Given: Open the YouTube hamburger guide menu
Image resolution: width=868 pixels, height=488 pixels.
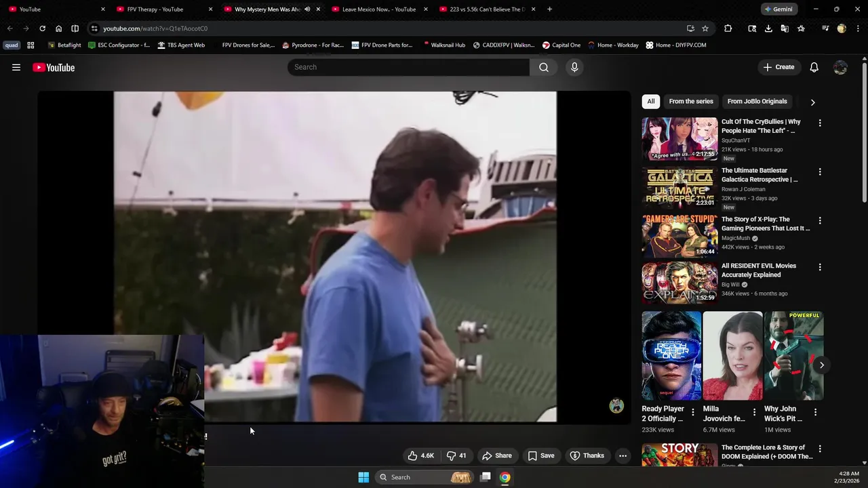Looking at the screenshot, I should point(16,67).
